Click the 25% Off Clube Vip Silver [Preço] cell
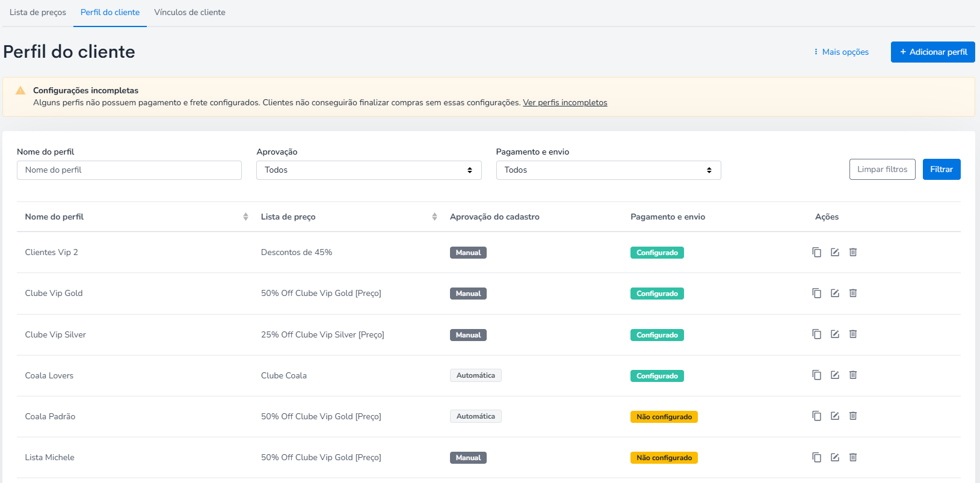 322,334
